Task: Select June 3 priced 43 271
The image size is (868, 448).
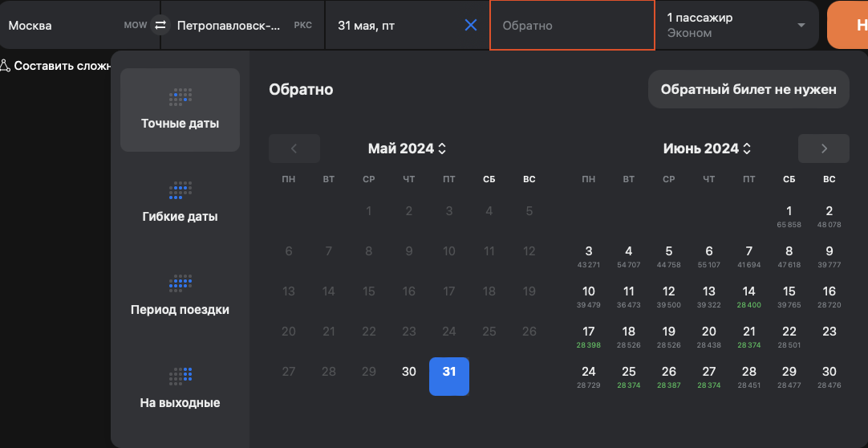Action: pos(589,256)
